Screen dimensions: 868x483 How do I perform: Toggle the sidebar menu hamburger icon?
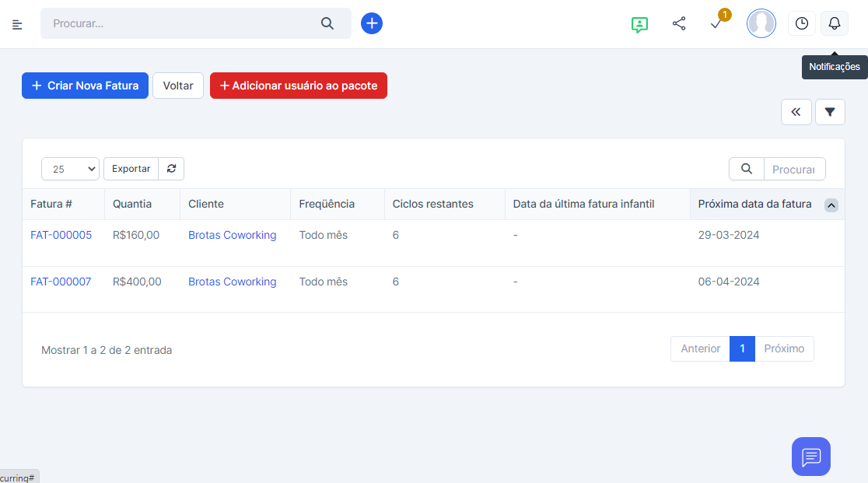tap(17, 24)
